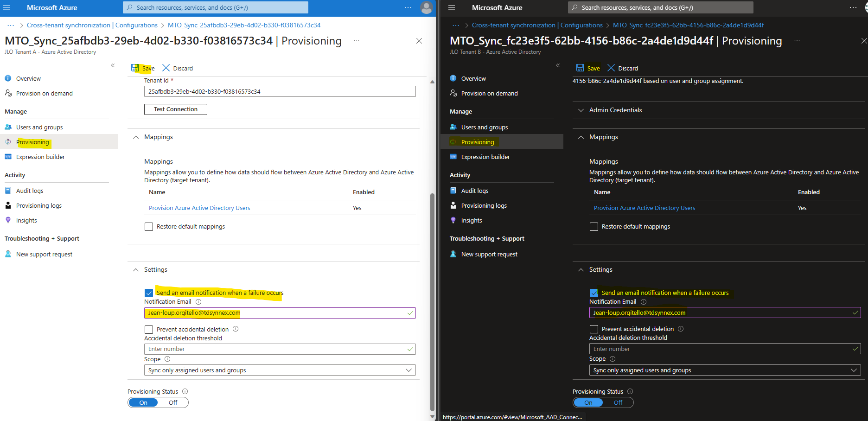Open the Scope dropdown in Tenant A
The height and width of the screenshot is (421, 868).
tap(280, 370)
